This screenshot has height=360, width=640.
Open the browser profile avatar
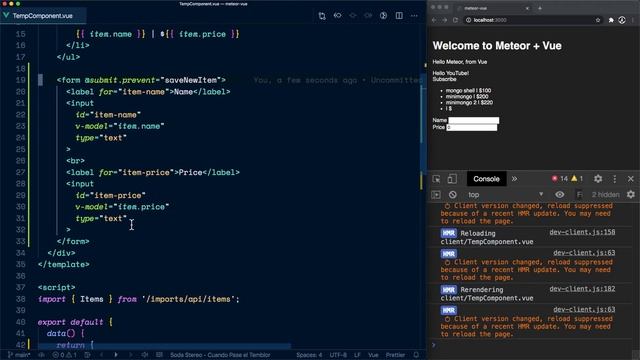(622, 20)
